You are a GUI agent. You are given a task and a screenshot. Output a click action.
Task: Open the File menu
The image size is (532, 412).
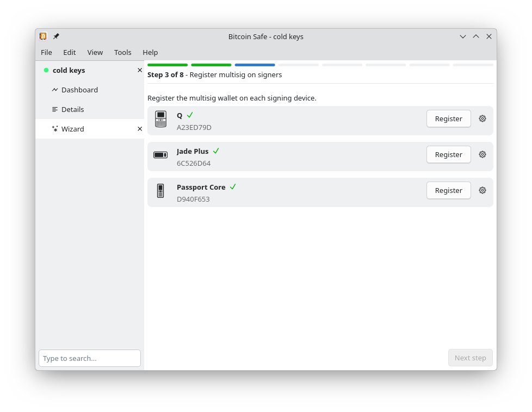(x=46, y=53)
